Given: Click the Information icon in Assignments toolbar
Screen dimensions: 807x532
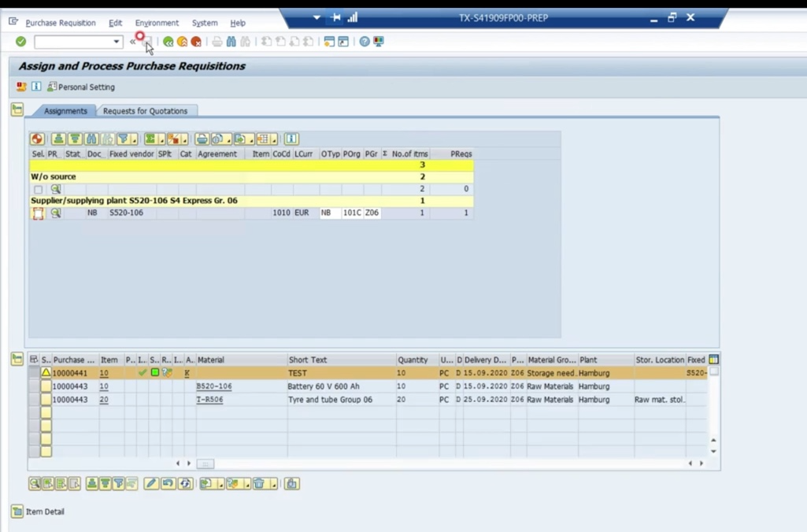Looking at the screenshot, I should tap(291, 139).
